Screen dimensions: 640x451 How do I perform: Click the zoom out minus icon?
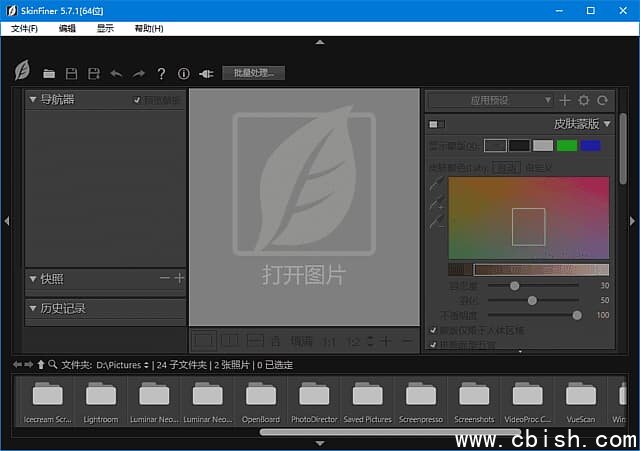[x=407, y=340]
